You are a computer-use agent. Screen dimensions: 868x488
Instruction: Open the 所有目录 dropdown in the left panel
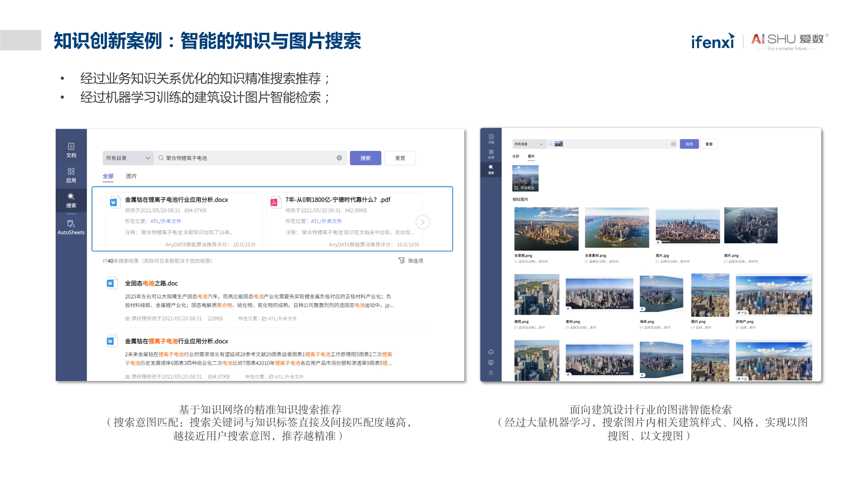point(127,158)
